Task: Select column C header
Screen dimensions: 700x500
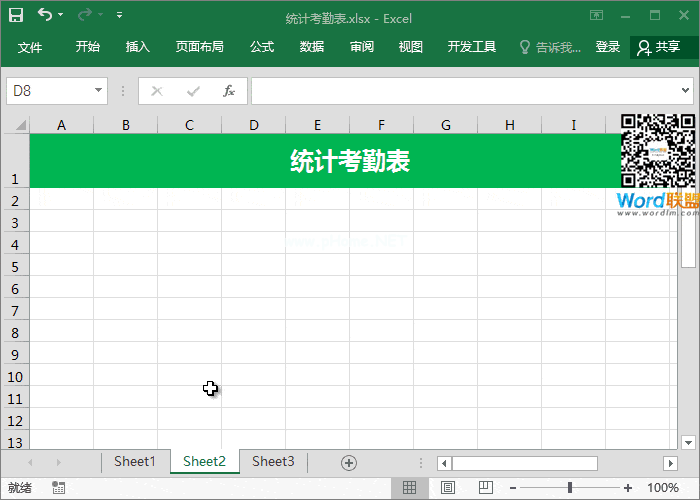Action: tap(189, 125)
